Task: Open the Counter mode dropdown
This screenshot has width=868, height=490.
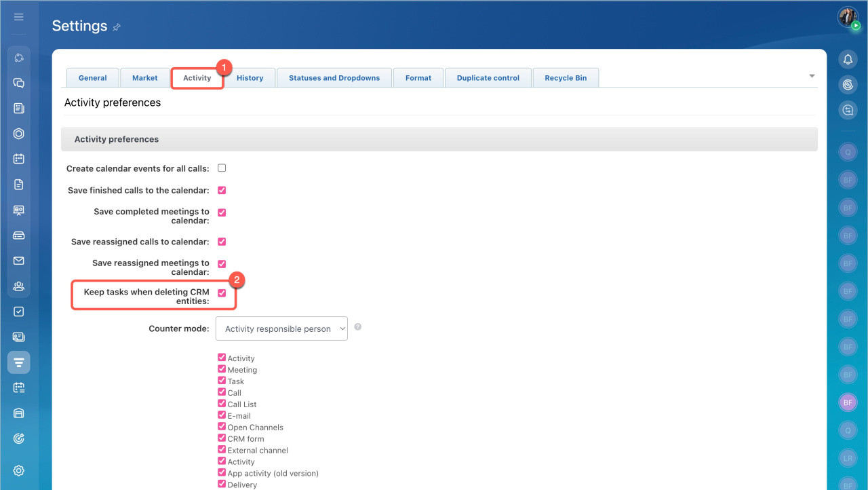Action: point(281,328)
